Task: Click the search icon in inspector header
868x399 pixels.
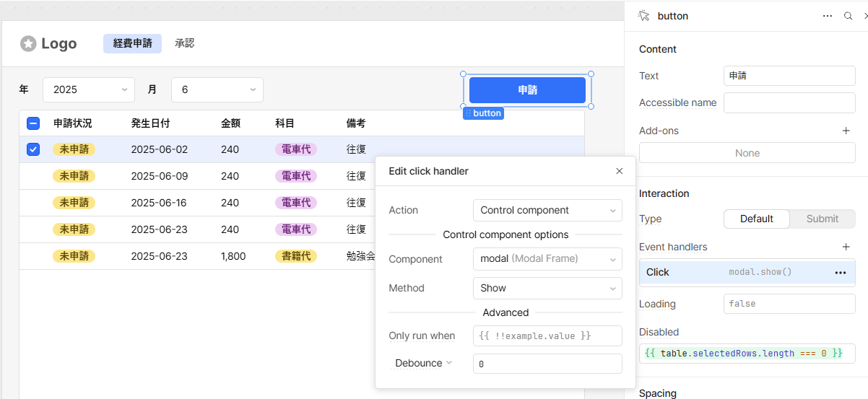Action: coord(849,16)
